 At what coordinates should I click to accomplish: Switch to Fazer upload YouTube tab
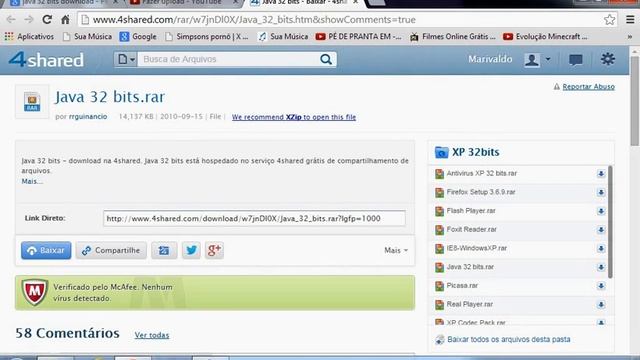pos(182,2)
